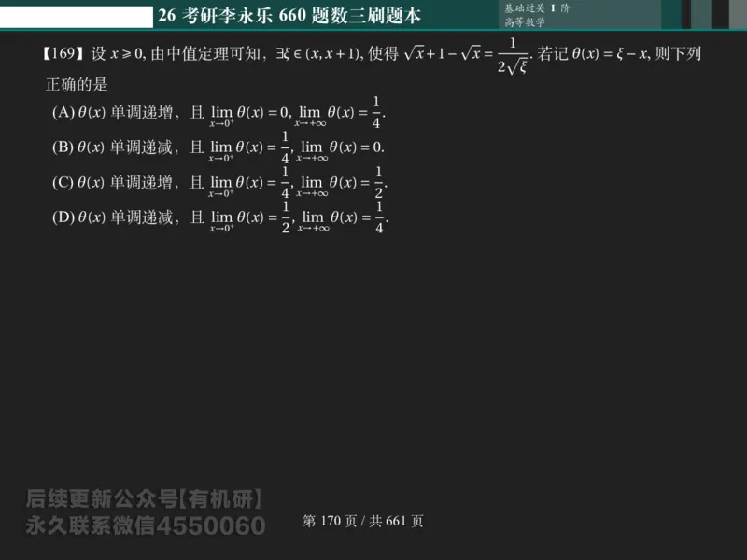Open the 高等数学 section label
This screenshot has width=747, height=560.
(523, 21)
